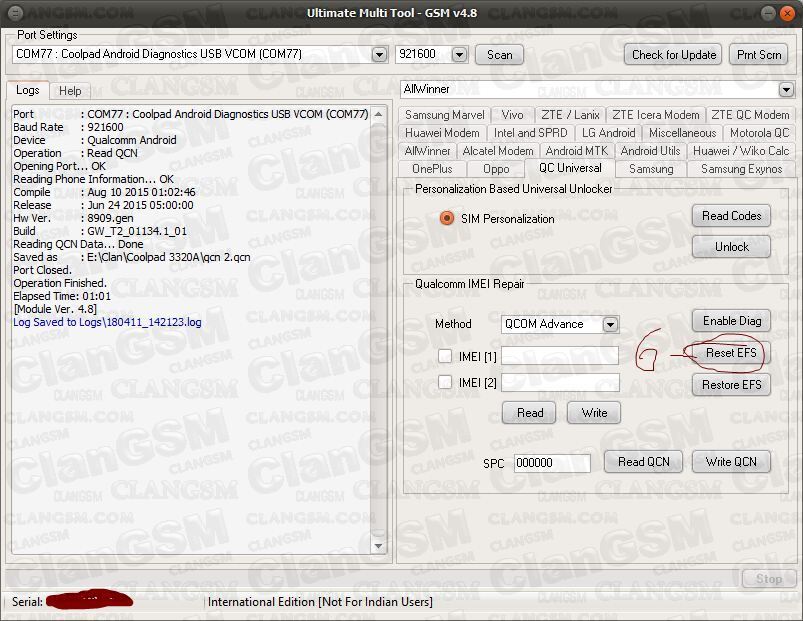Open the LG Android tab
Viewport: 803px width, 621px height.
click(x=608, y=133)
